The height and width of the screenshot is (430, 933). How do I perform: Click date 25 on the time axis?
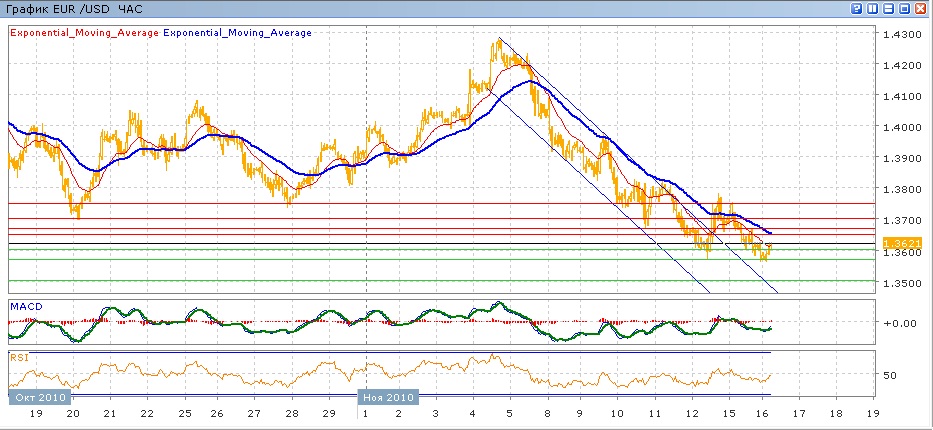point(184,412)
